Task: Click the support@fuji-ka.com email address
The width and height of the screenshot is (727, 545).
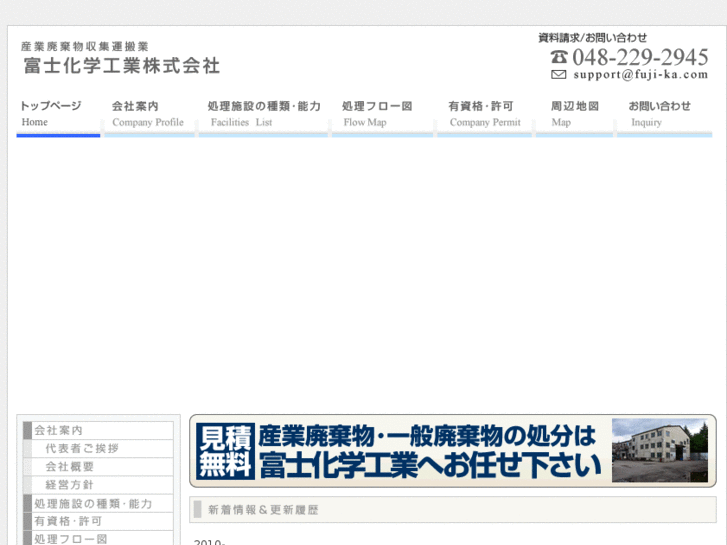Action: click(641, 75)
